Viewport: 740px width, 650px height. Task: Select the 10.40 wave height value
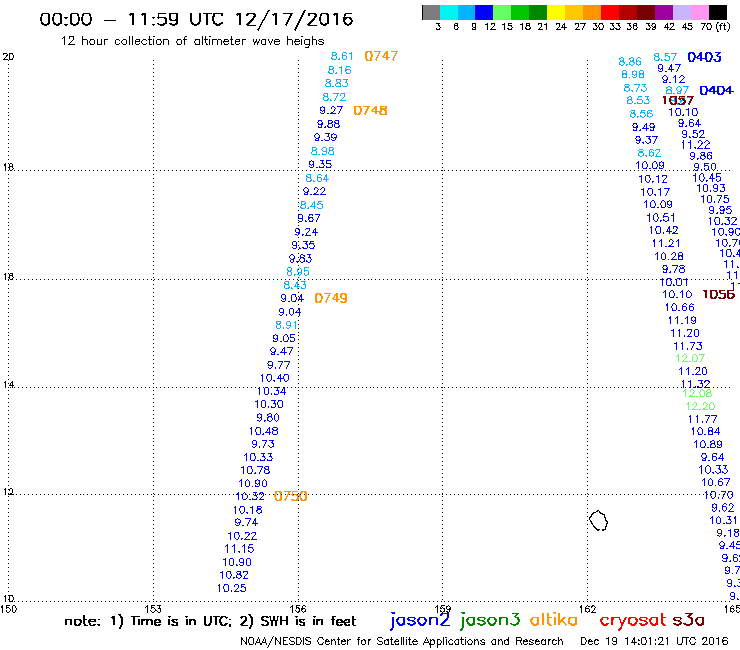[x=275, y=378]
